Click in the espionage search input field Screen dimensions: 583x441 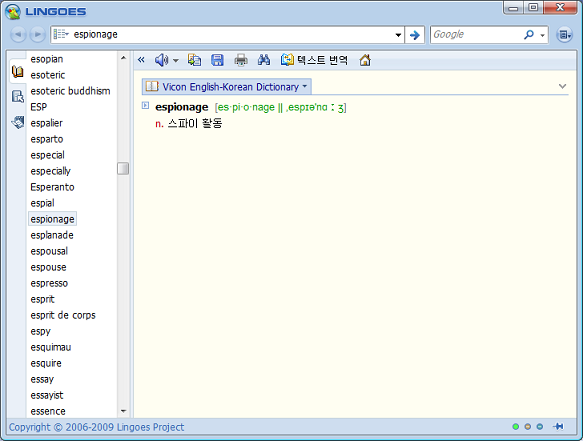[231, 35]
